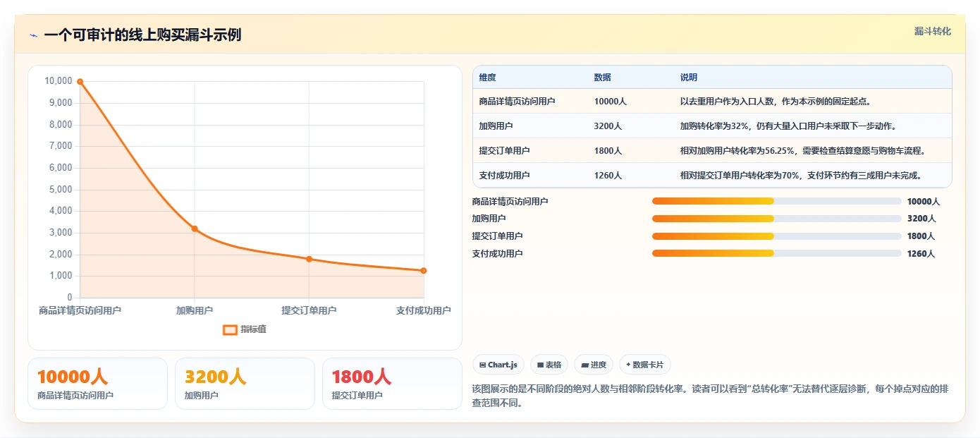
Task: Click progress bar for 加购用户
Action: click(777, 219)
